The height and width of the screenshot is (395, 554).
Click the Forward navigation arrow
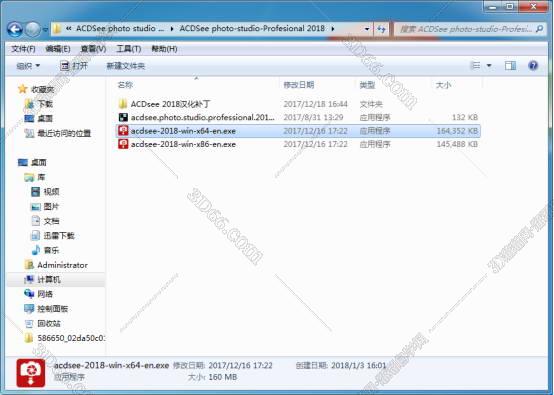click(33, 29)
